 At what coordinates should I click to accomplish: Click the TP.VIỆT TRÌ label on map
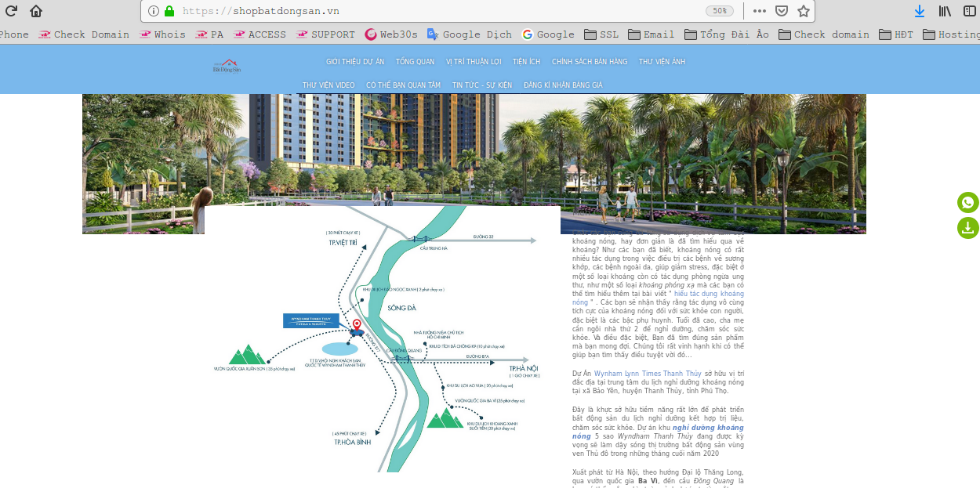click(x=343, y=244)
